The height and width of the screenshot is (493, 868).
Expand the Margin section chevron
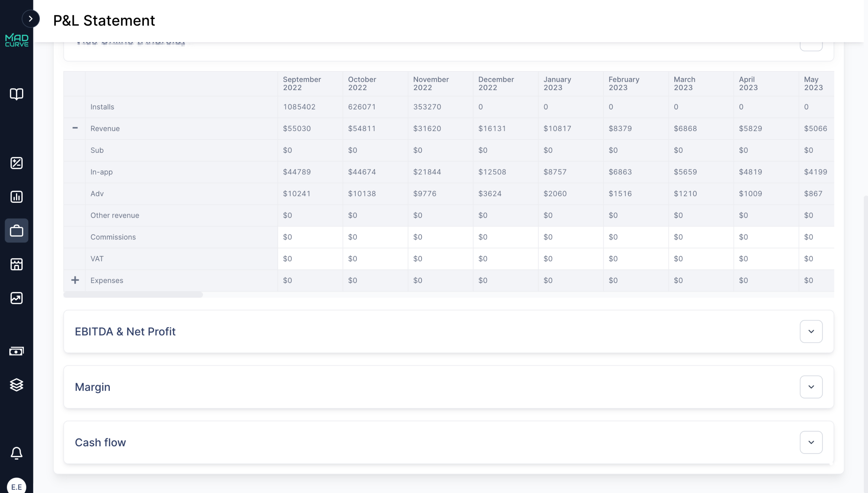coord(811,387)
